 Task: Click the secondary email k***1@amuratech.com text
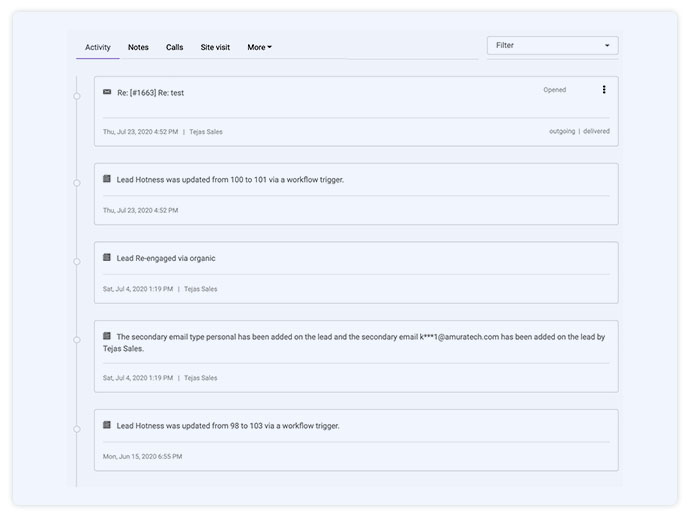[x=459, y=337]
